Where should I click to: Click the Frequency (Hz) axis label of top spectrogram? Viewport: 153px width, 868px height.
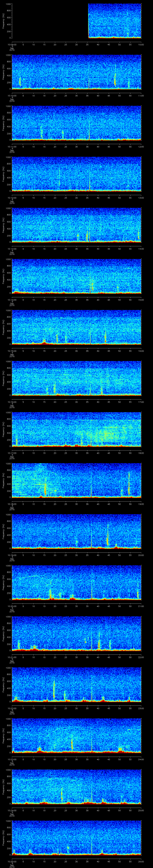tap(3, 21)
